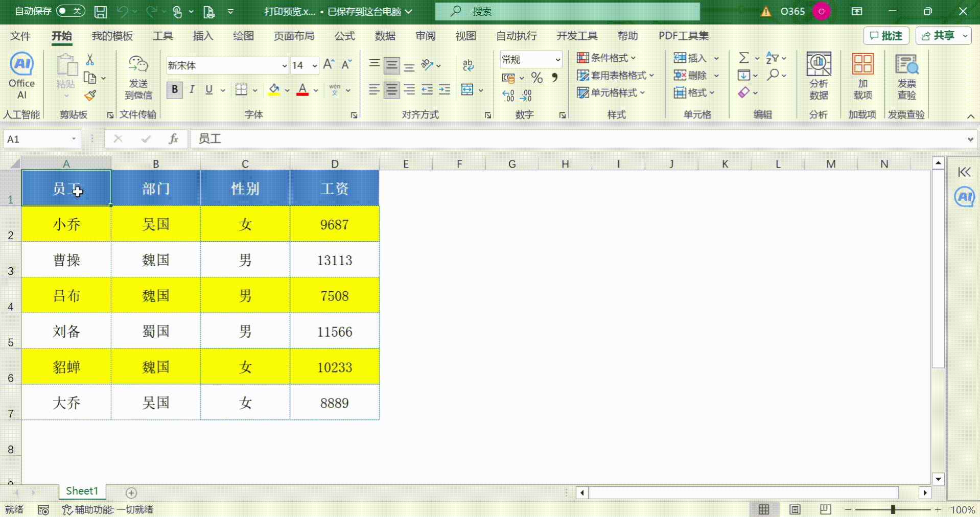Open Name Box dropdown arrow
The image size is (980, 517).
[74, 139]
